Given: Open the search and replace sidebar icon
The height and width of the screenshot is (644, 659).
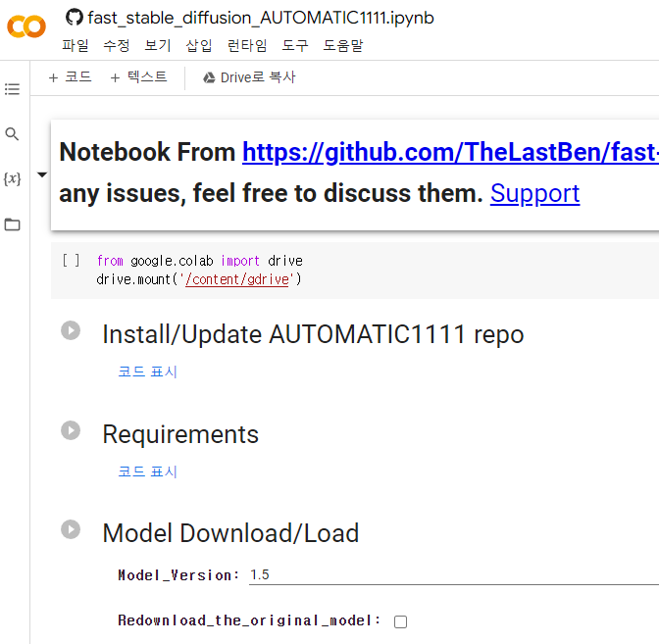Looking at the screenshot, I should (x=12, y=134).
